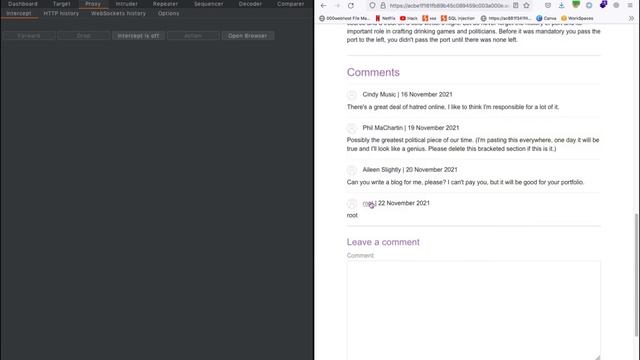This screenshot has height=360, width=640.
Task: Click the root commenter name link
Action: click(x=368, y=203)
